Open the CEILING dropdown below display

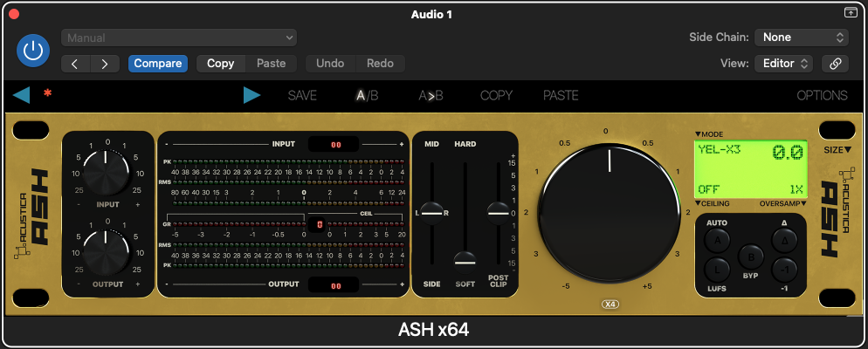tap(712, 203)
